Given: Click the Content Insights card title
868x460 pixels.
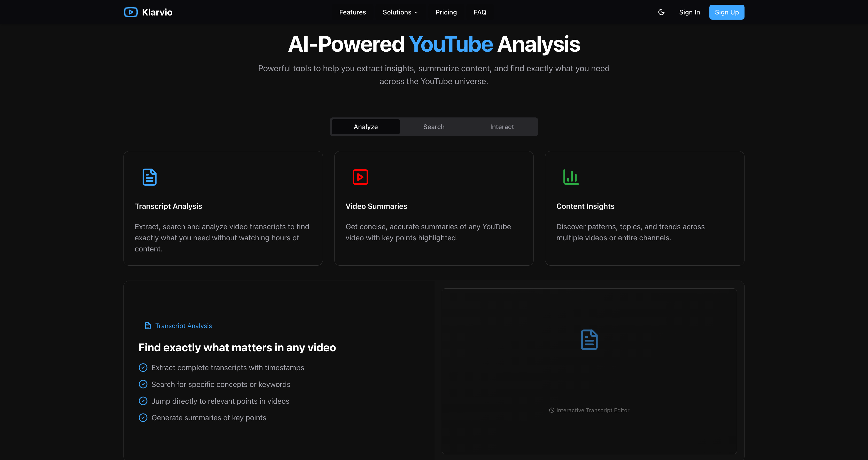Looking at the screenshot, I should (x=585, y=207).
